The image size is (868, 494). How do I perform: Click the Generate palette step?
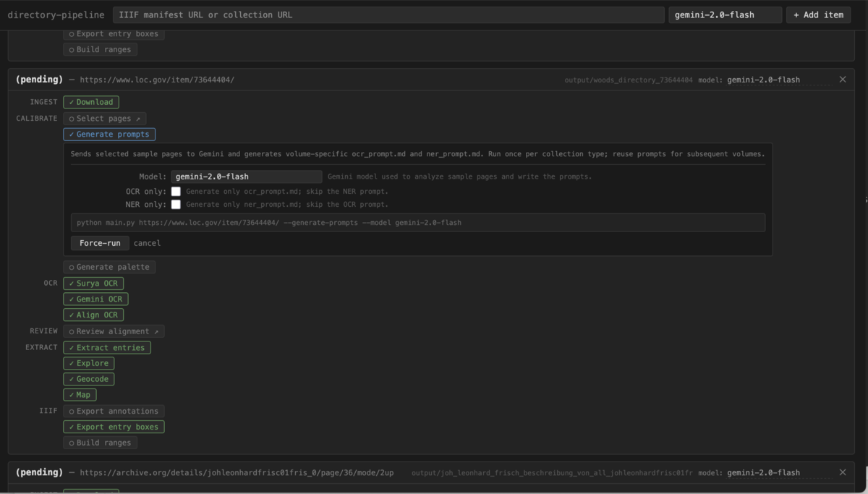pos(109,267)
